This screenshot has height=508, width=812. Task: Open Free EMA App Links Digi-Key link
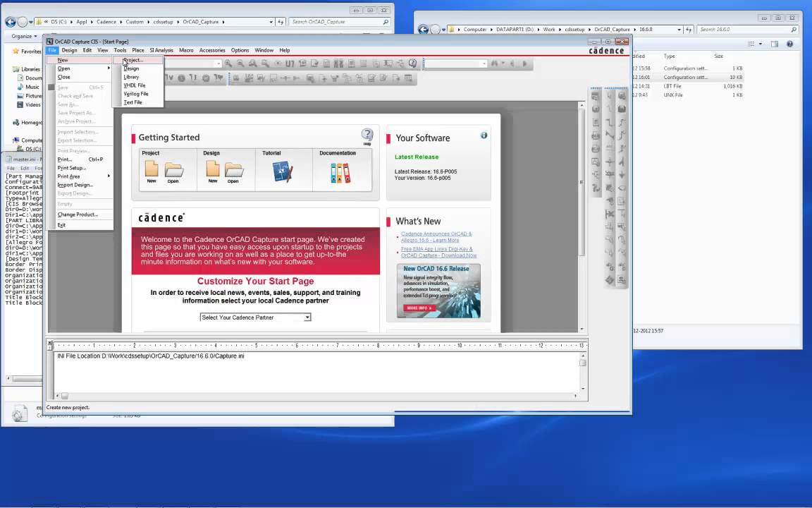[438, 252]
